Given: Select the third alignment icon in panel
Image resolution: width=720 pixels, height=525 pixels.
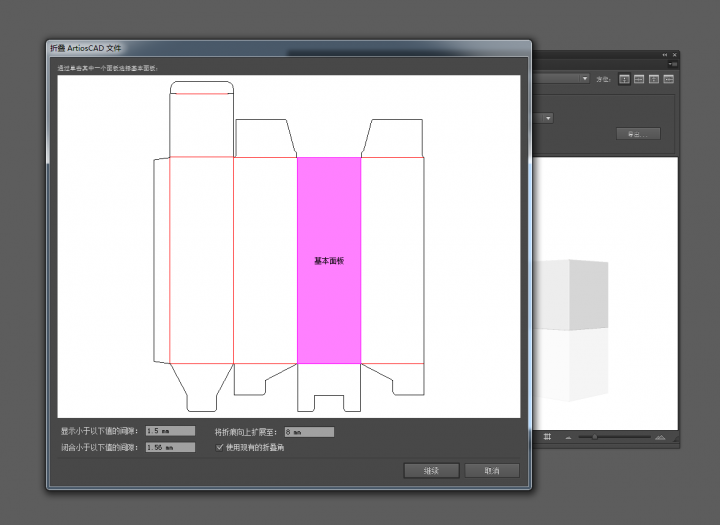Looking at the screenshot, I should tap(654, 78).
